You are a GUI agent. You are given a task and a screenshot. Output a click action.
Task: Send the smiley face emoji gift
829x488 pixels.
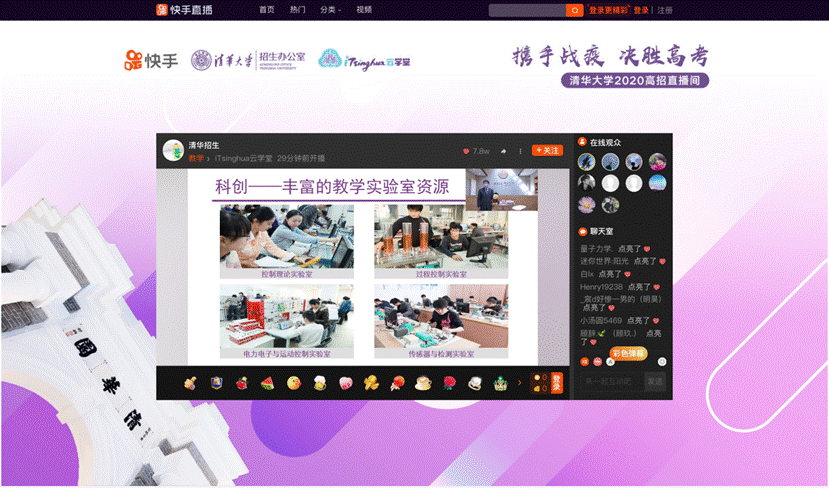(293, 382)
